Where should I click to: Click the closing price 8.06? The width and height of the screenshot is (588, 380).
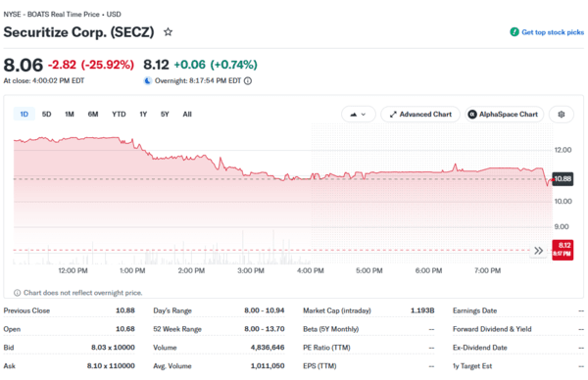(x=24, y=66)
